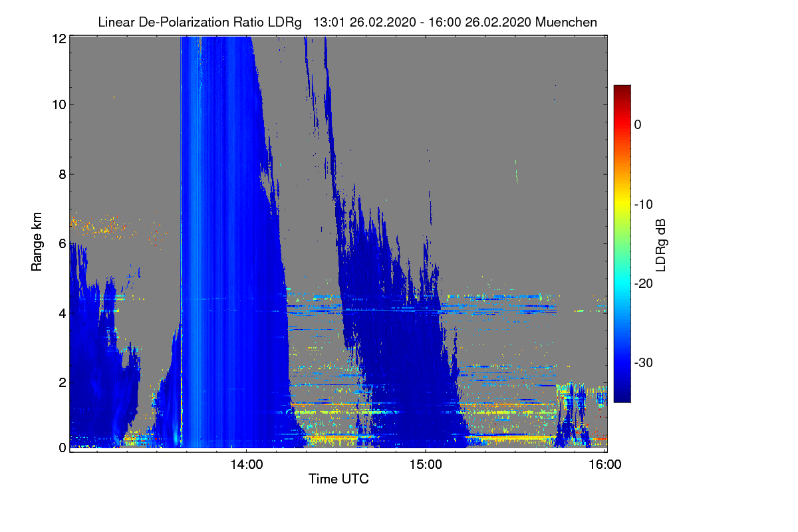Viewport: 798px width, 532px height.
Task: Click the LDRg color scale bar
Action: click(x=622, y=243)
